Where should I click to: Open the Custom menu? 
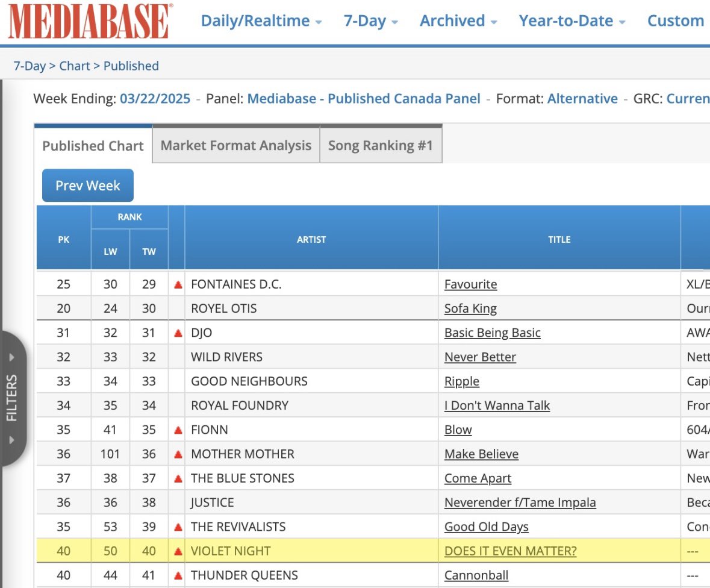click(676, 21)
